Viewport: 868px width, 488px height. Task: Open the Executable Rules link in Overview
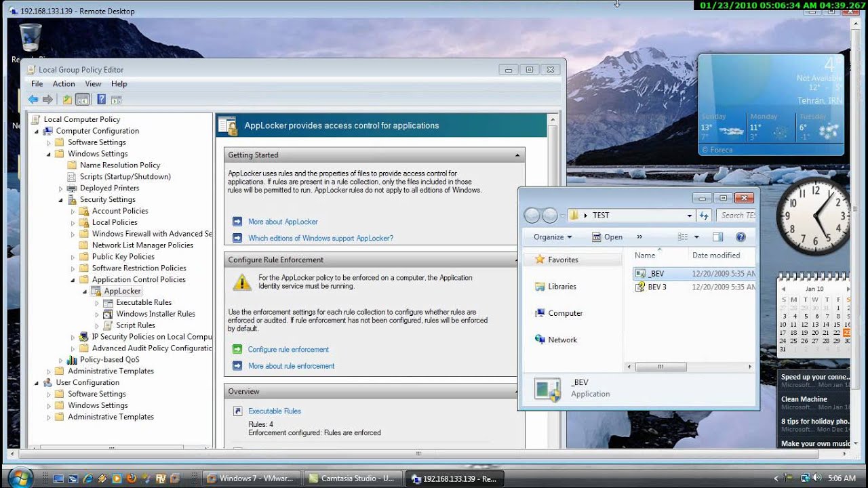275,411
